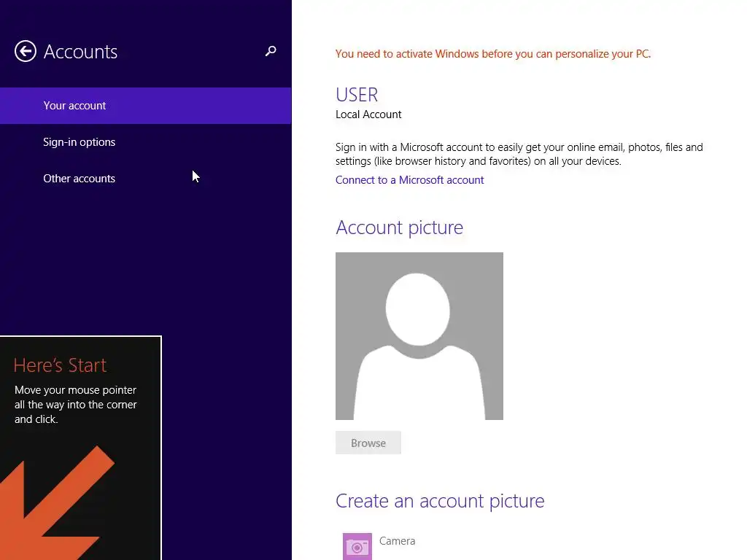Click the USER account name
This screenshot has width=747, height=560.
(x=357, y=95)
